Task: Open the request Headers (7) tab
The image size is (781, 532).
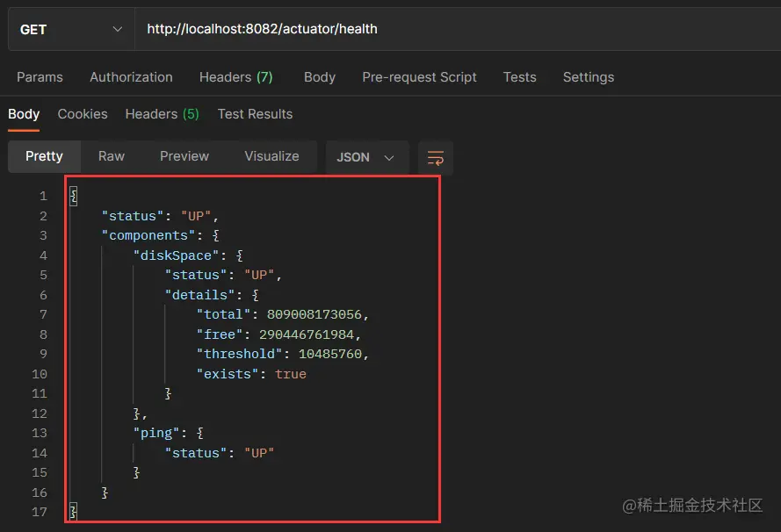Action: (235, 77)
